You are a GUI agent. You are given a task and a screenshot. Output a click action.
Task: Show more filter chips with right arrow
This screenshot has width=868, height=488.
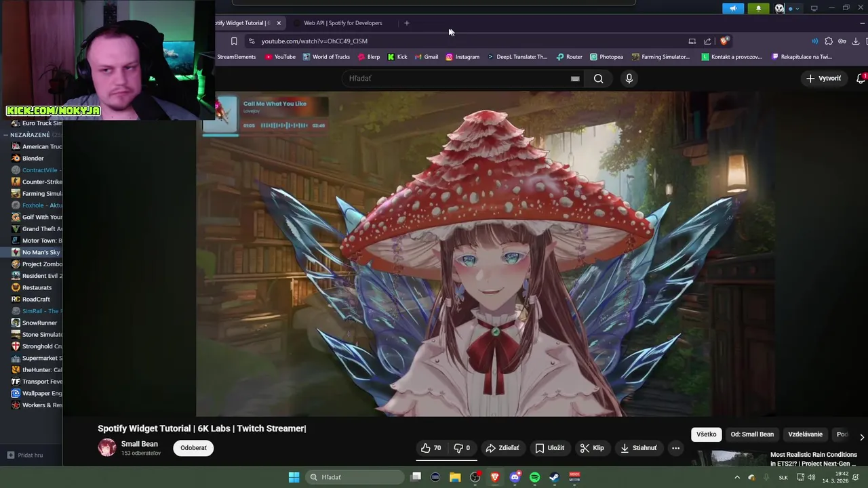pyautogui.click(x=861, y=437)
